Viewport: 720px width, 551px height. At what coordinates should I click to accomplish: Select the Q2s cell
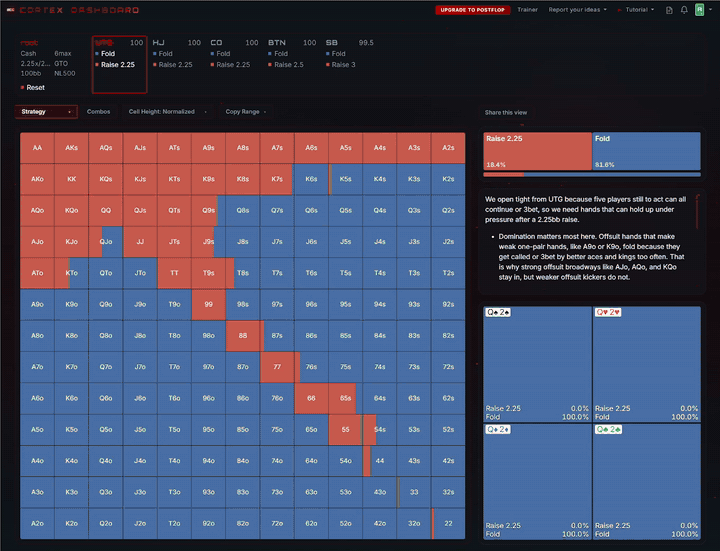point(448,210)
